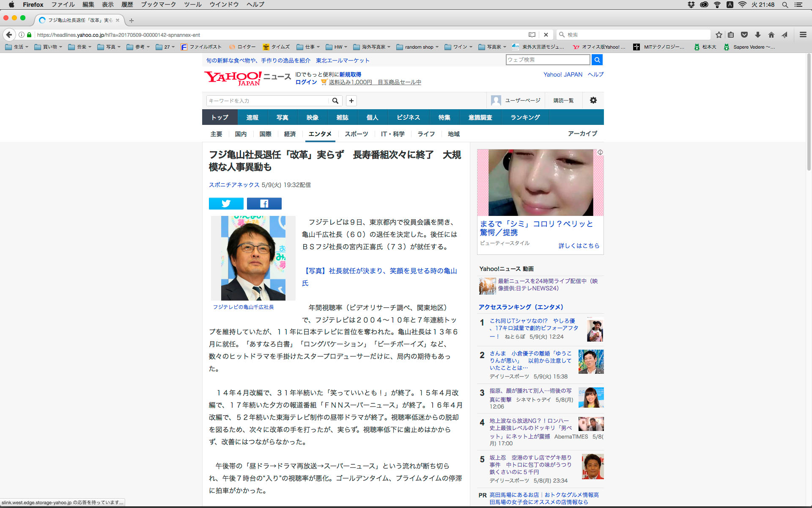Expand the 生活 bookmarks folder
This screenshot has height=508, width=812.
click(17, 47)
